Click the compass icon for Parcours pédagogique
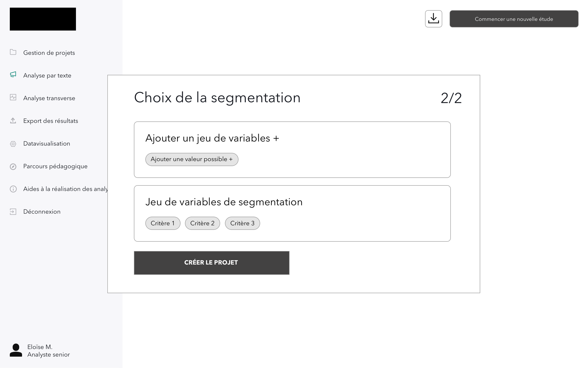The image size is (588, 368). [13, 167]
